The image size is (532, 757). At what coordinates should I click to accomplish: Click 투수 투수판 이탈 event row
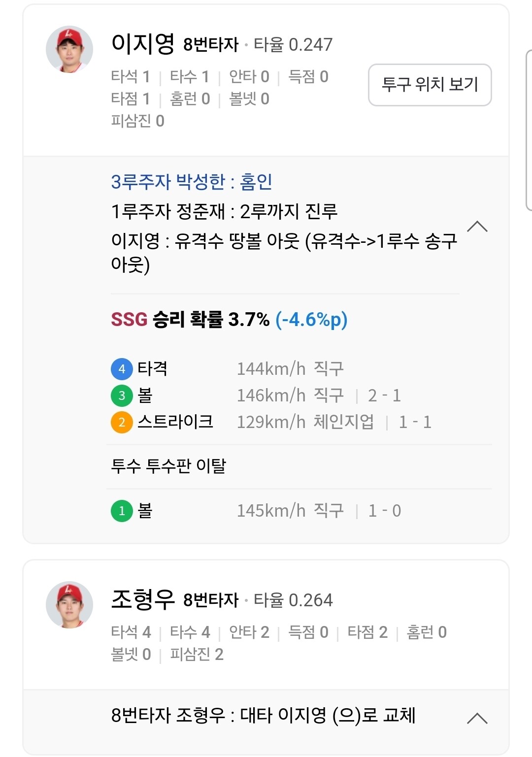tap(168, 466)
